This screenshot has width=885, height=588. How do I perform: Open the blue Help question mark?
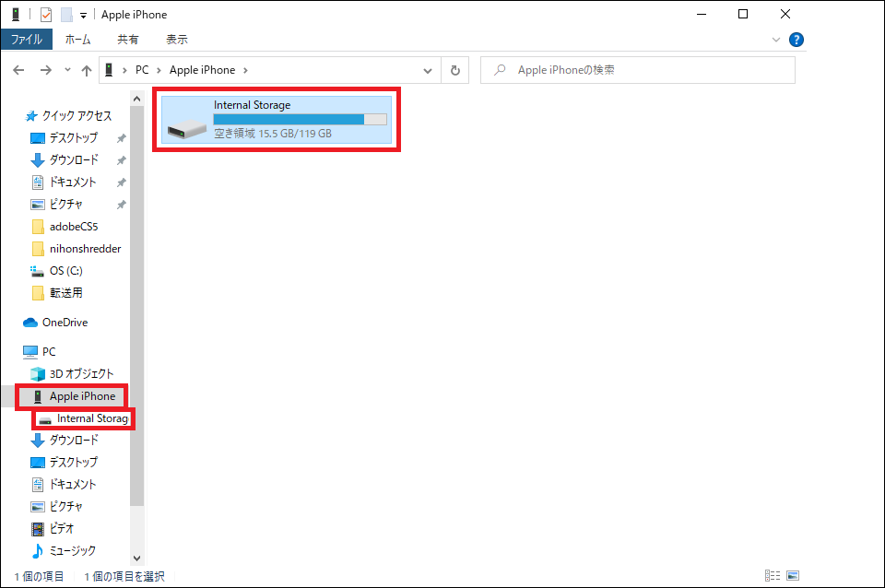click(796, 40)
